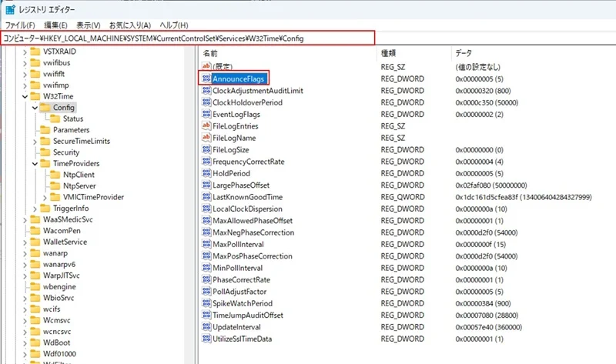
Task: Expand the VMICTimeProvider key
Action: [x=45, y=198]
